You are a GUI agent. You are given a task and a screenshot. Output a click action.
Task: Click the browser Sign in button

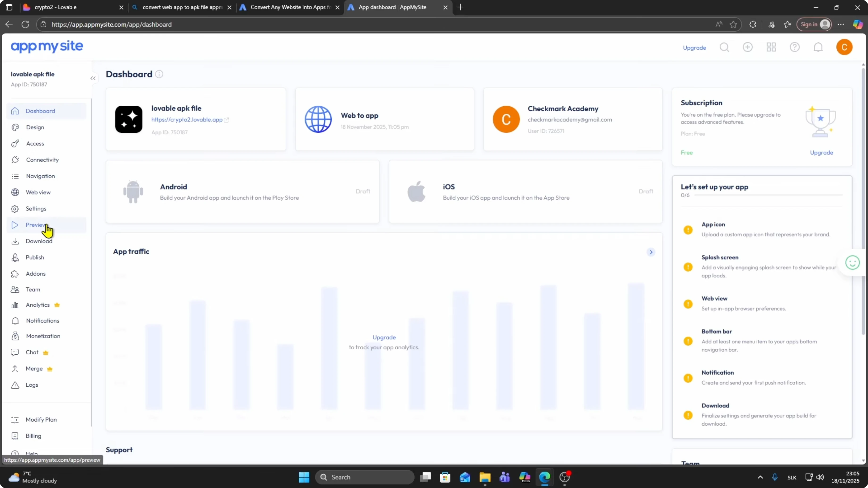click(x=814, y=25)
